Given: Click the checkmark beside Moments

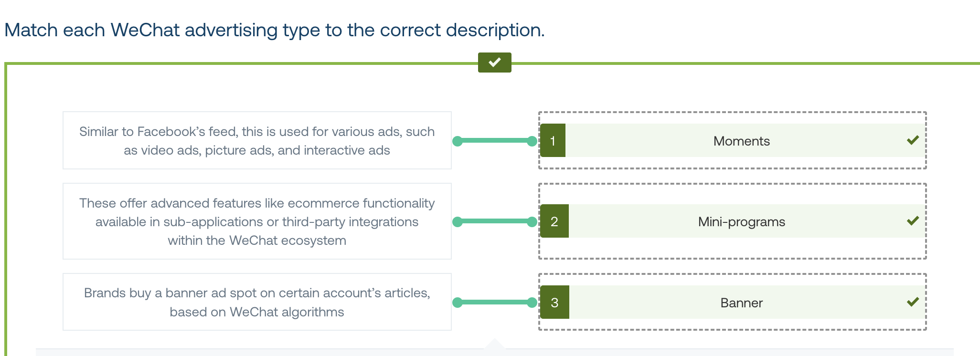Looking at the screenshot, I should (913, 140).
